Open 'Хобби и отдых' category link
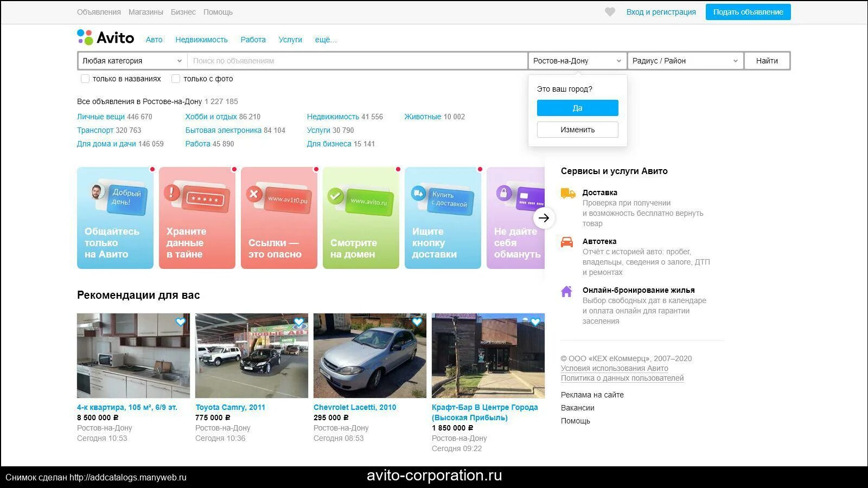Image resolution: width=868 pixels, height=488 pixels. (211, 117)
